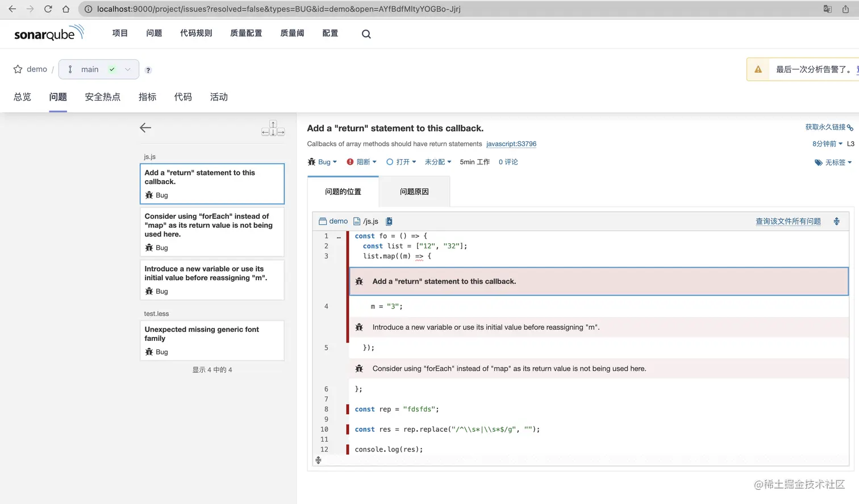
Task: Open the 阻断 severity dropdown
Action: tap(366, 162)
